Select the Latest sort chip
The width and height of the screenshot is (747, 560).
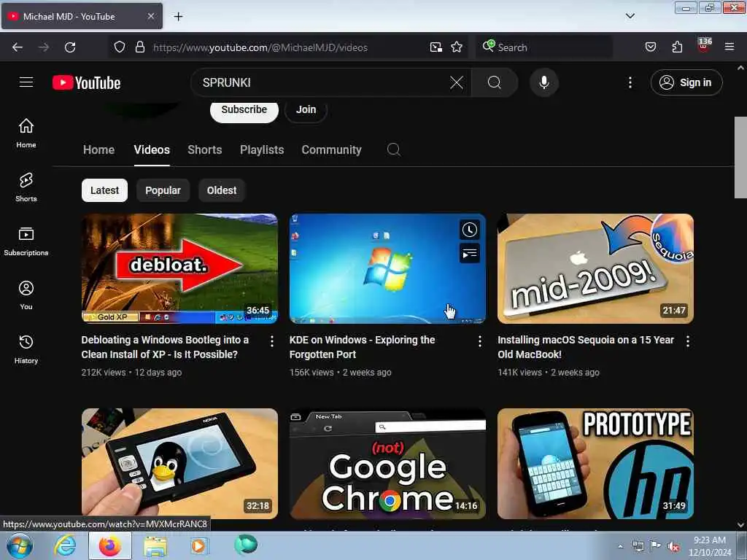click(x=104, y=190)
